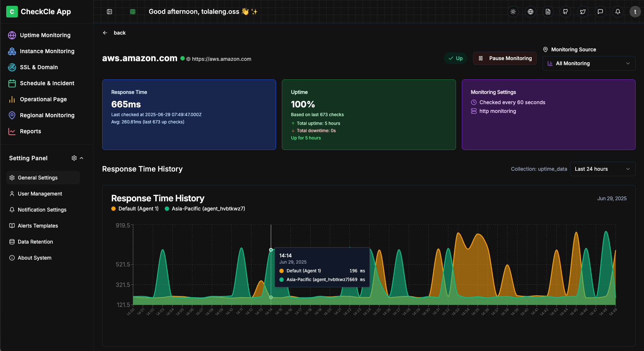
Task: Click the Pause Monitoring button
Action: click(x=505, y=58)
